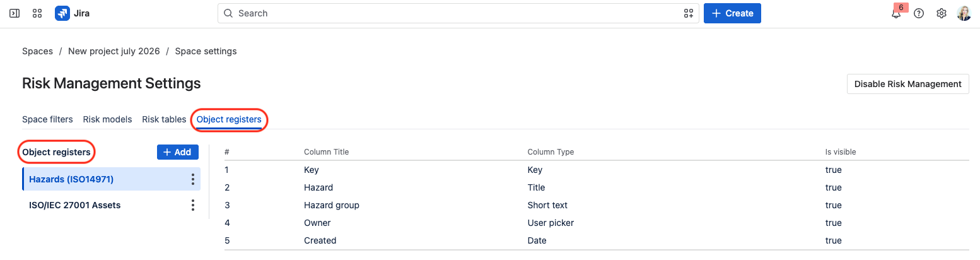Open the Risk tables tab
The height and width of the screenshot is (260, 980).
(164, 119)
